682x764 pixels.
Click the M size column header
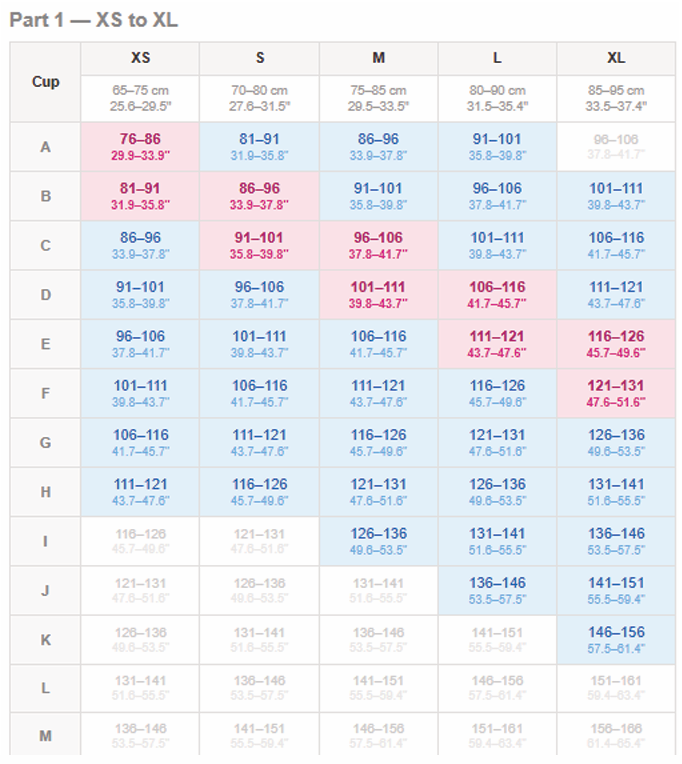(378, 58)
